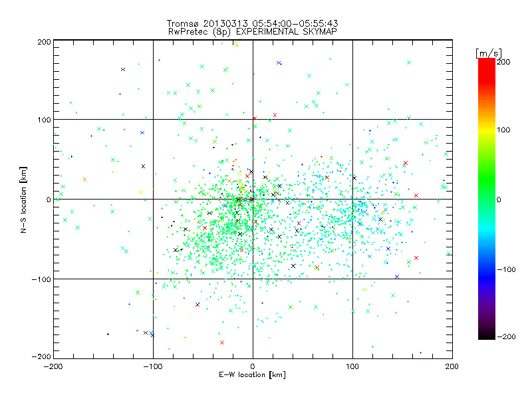Image resolution: width=532 pixels, height=399 pixels.
Task: Select the '[m/s]' unit label above color bar
Action: click(x=489, y=53)
